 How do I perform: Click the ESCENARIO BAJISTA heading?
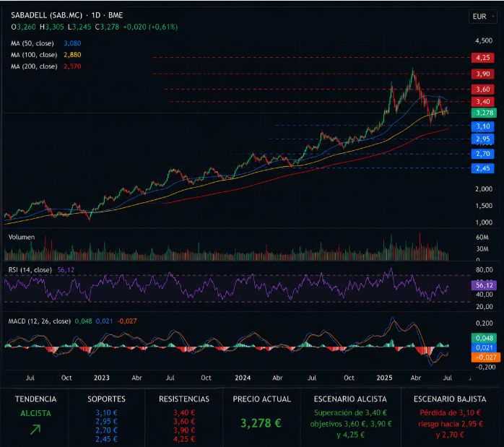(450, 399)
